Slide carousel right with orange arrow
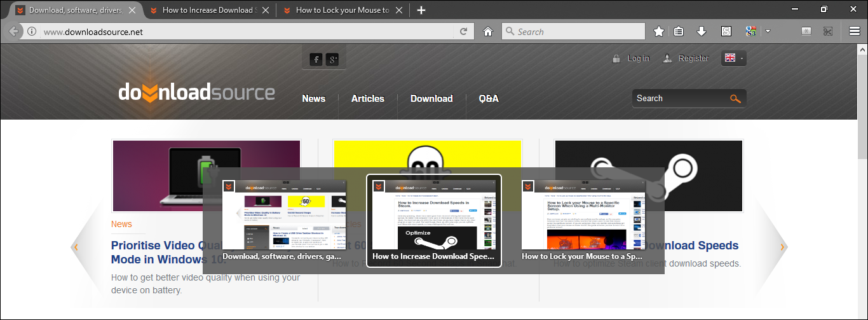 click(x=783, y=247)
